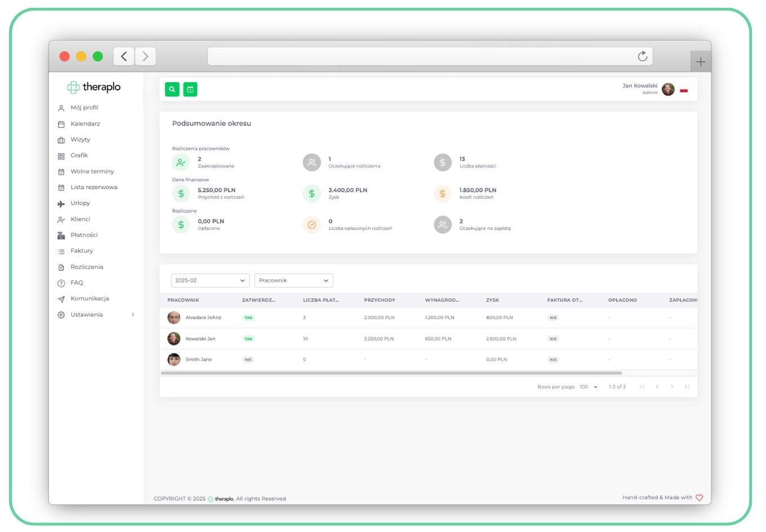Click the green add-event toolbar icon

[x=190, y=89]
